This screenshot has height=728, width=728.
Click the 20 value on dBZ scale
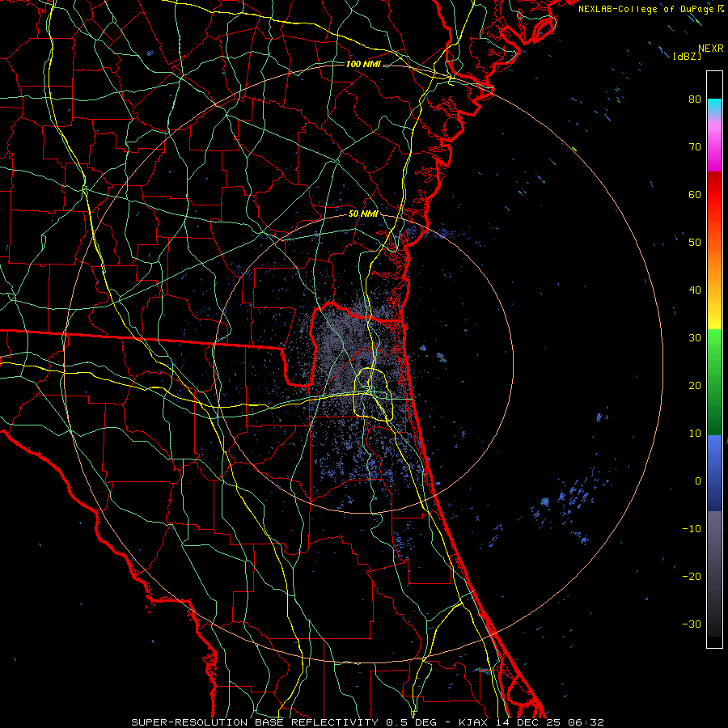tap(695, 386)
